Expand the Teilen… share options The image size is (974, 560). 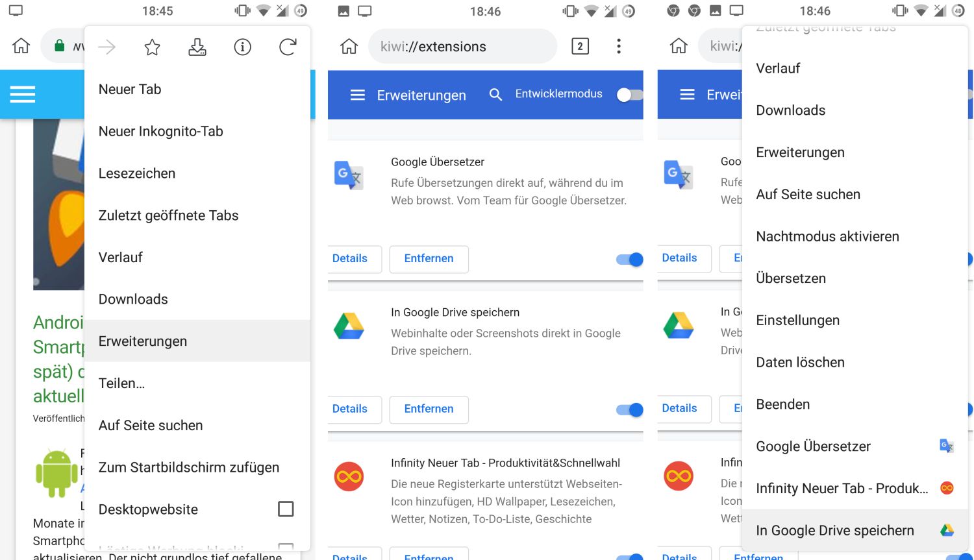[x=121, y=383]
